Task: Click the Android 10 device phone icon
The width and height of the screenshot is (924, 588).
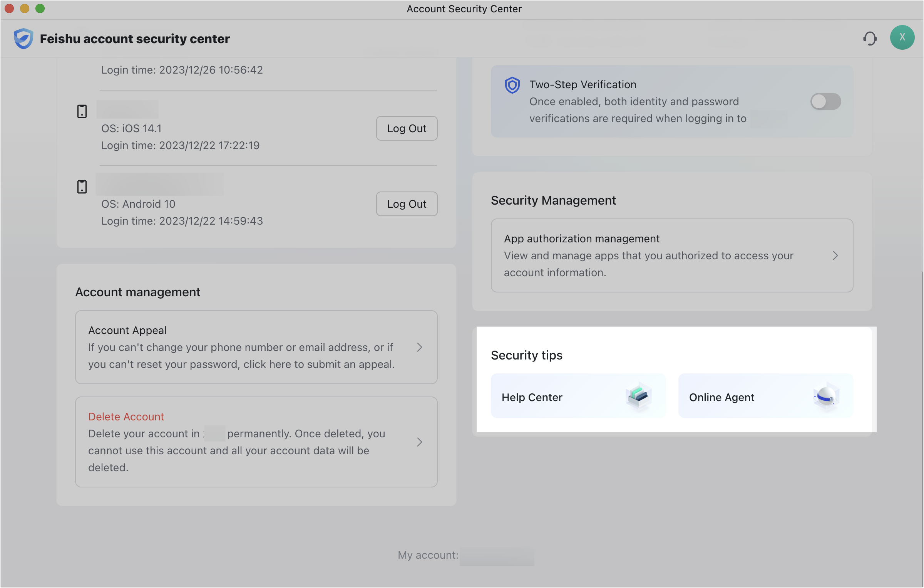Action: point(82,187)
